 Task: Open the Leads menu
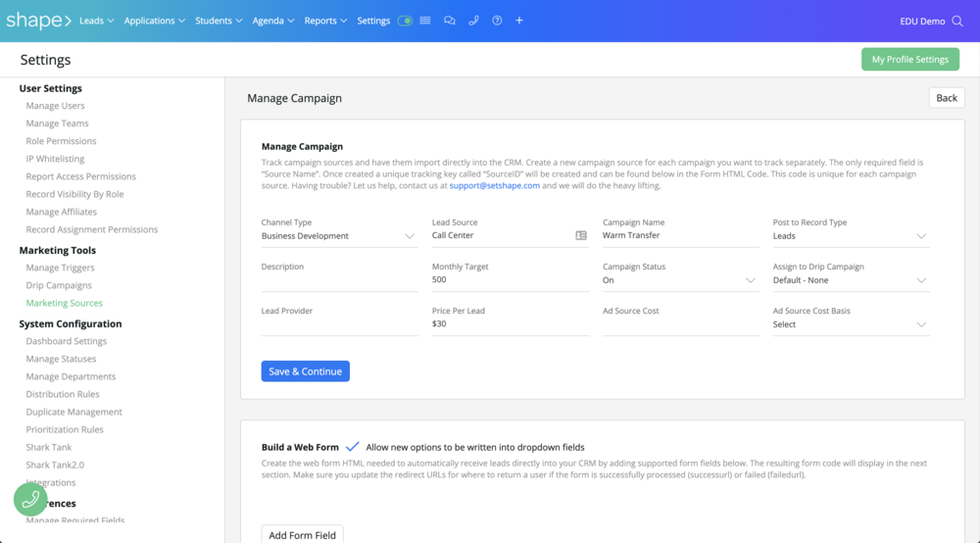97,21
